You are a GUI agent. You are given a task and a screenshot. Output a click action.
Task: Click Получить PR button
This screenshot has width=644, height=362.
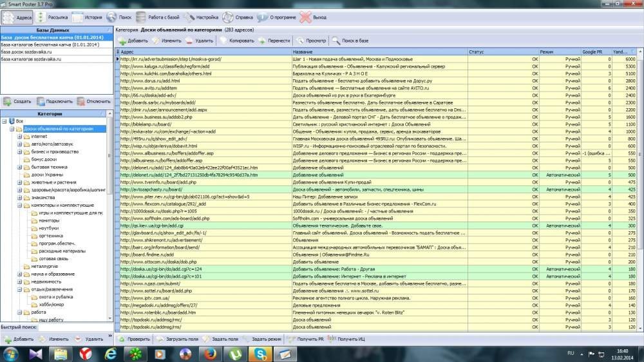click(305, 339)
